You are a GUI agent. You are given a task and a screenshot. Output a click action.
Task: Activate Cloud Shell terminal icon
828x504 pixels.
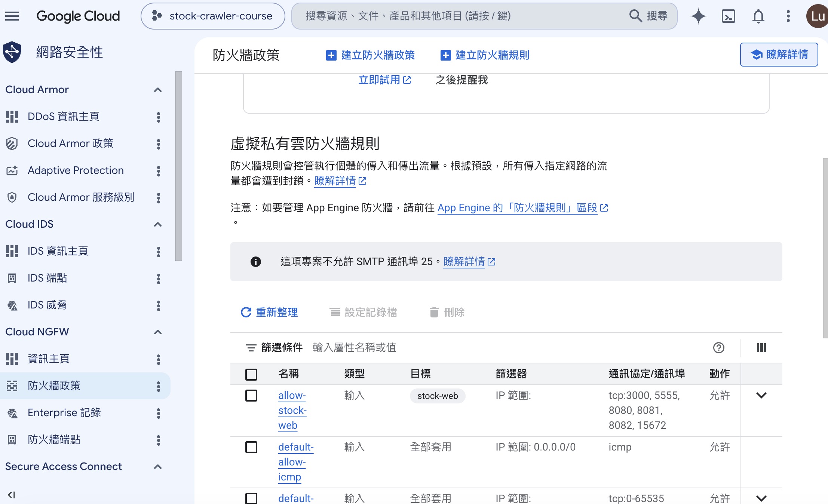point(728,16)
